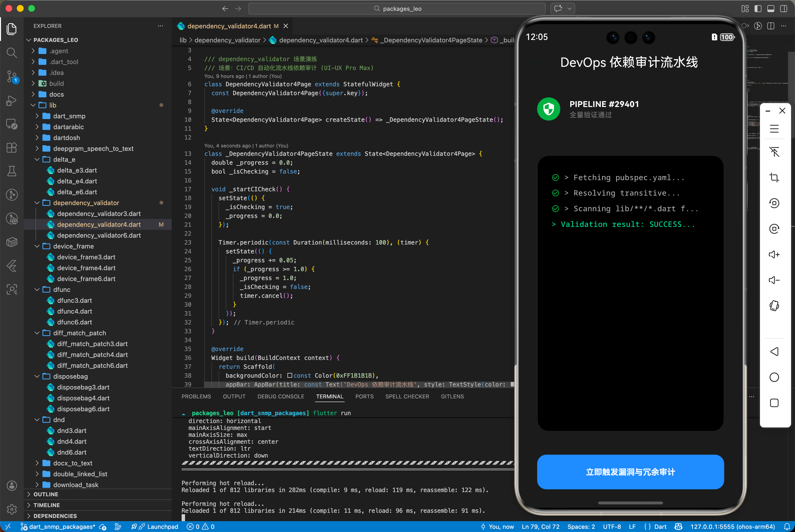This screenshot has width=795, height=532.
Task: Toggle the primary sidebar layout button
Action: pos(758,8)
